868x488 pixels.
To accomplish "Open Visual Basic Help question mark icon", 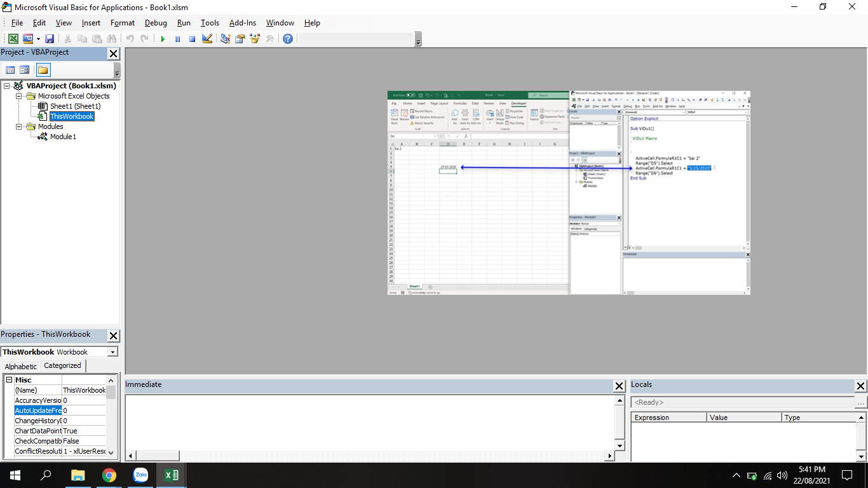I will 288,39.
